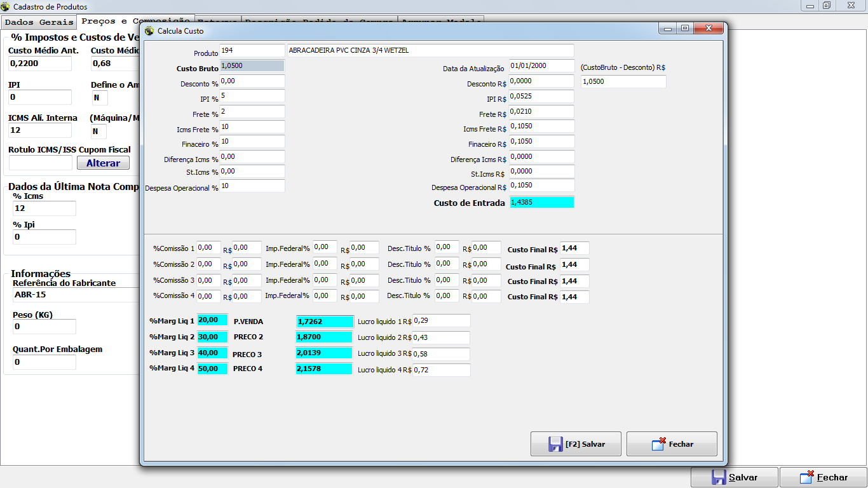Click the %Comissão 1 percent field
This screenshot has height=488, width=868.
208,248
